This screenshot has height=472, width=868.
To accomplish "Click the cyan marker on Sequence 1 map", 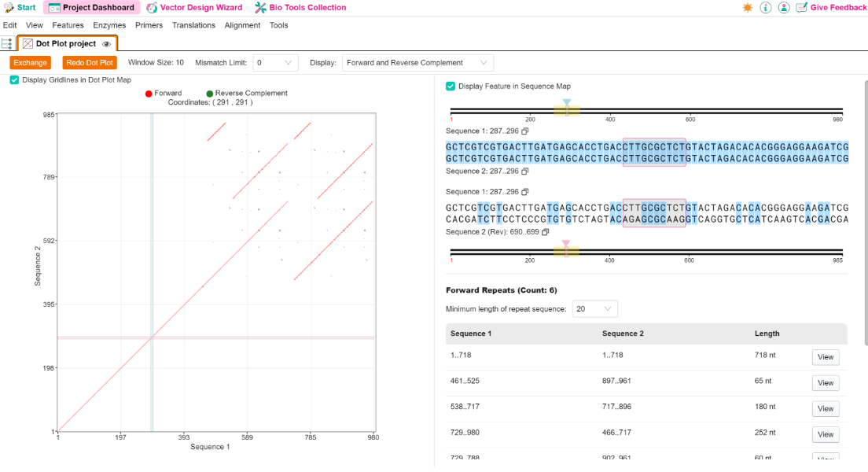I will click(x=567, y=102).
